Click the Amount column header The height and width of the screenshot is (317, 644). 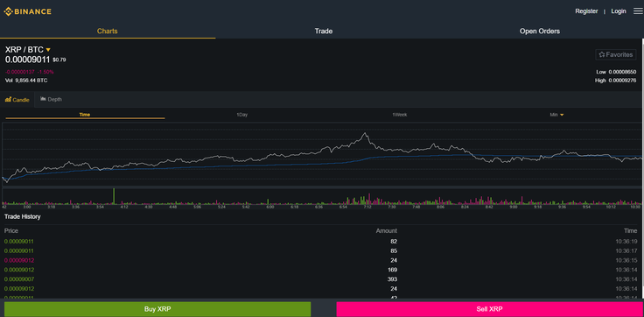(x=387, y=230)
